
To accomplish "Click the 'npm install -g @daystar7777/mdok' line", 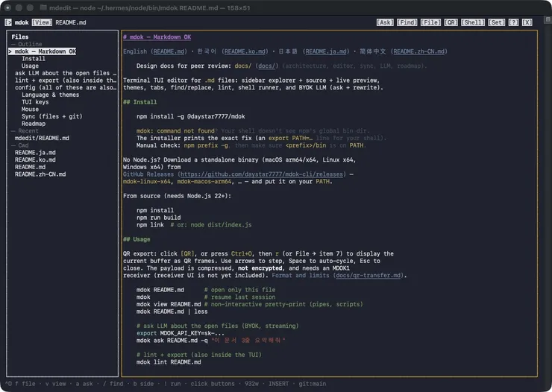I will 191,116.
